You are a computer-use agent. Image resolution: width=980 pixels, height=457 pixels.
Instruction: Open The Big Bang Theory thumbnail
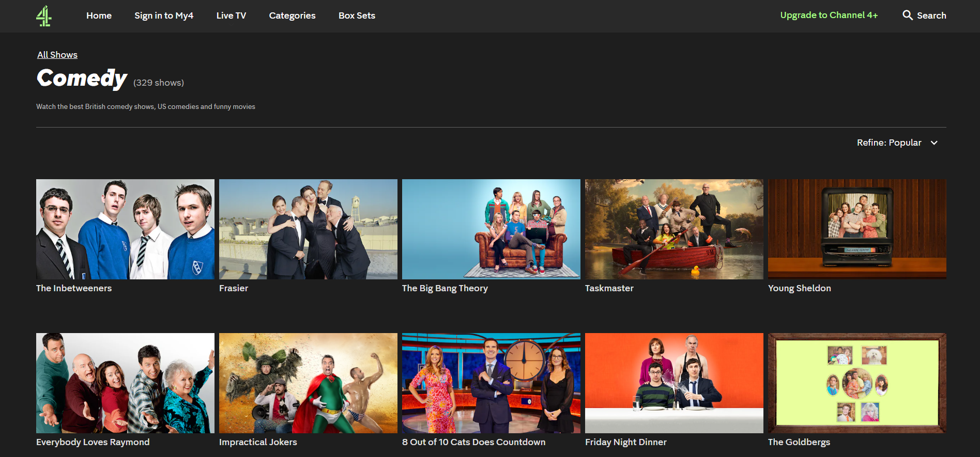click(491, 229)
